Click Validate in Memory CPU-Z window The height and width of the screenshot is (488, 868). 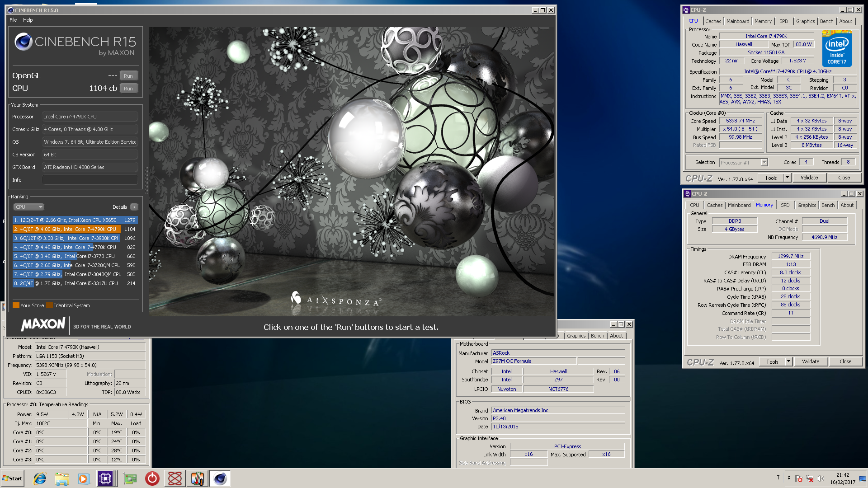point(811,362)
